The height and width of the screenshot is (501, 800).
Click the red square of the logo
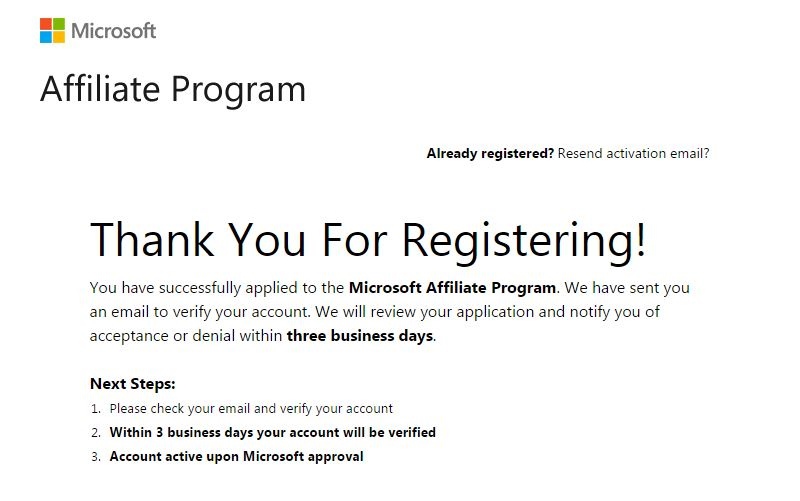(x=46, y=24)
